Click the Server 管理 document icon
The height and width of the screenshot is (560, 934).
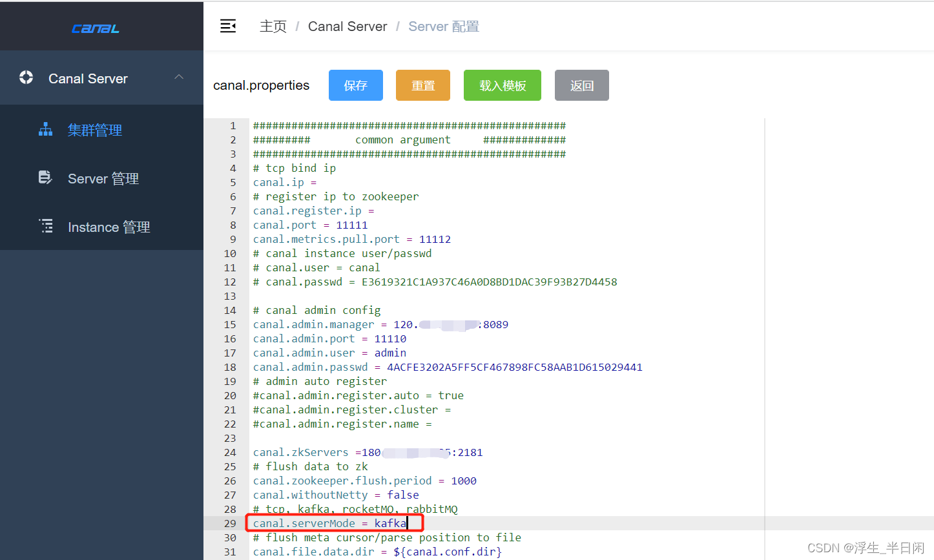tap(45, 177)
